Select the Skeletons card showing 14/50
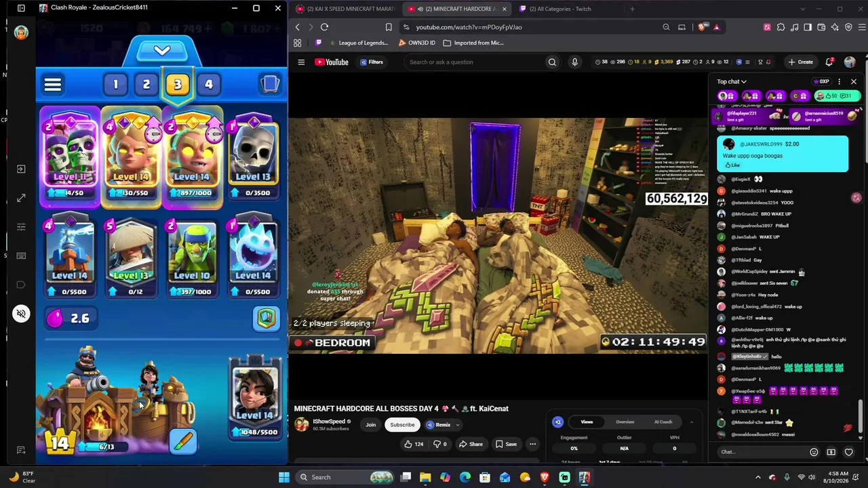868x488 pixels. click(x=70, y=157)
